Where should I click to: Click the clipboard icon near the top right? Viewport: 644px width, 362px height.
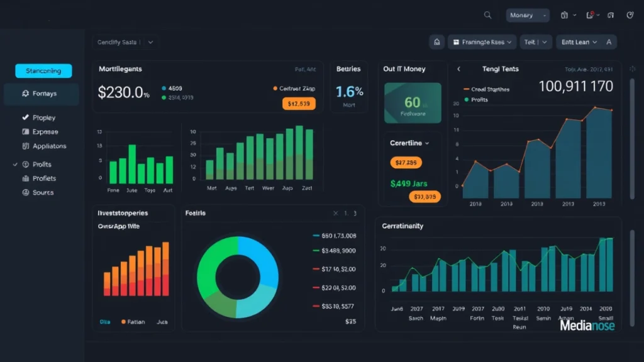point(564,14)
